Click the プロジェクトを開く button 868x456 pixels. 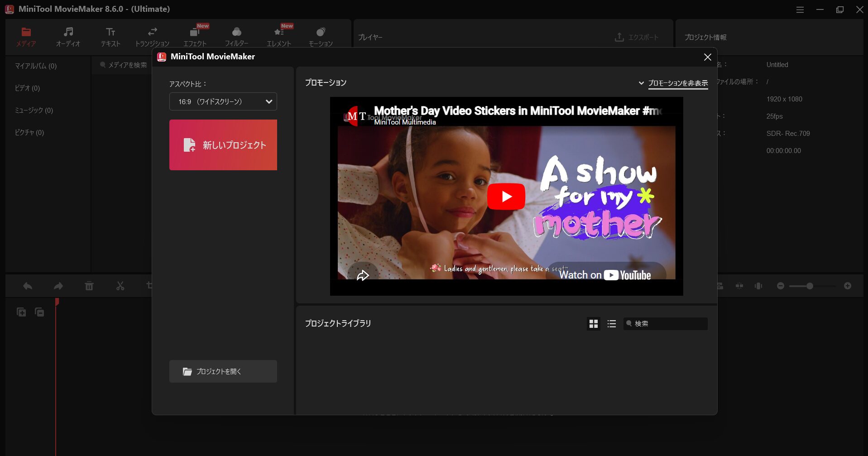[x=223, y=371]
